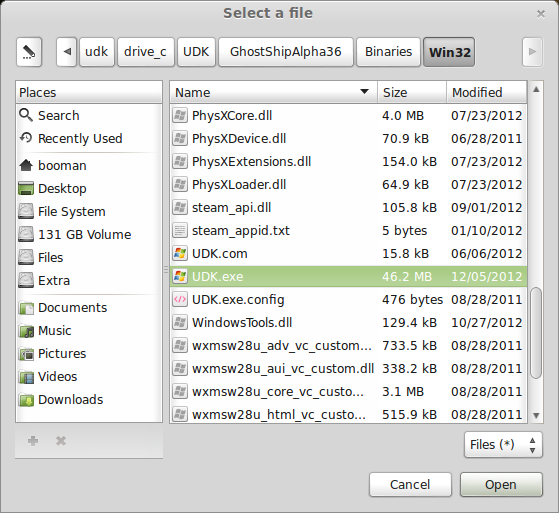Image resolution: width=559 pixels, height=513 pixels.
Task: Close the Select a file dialog
Action: pos(541,14)
